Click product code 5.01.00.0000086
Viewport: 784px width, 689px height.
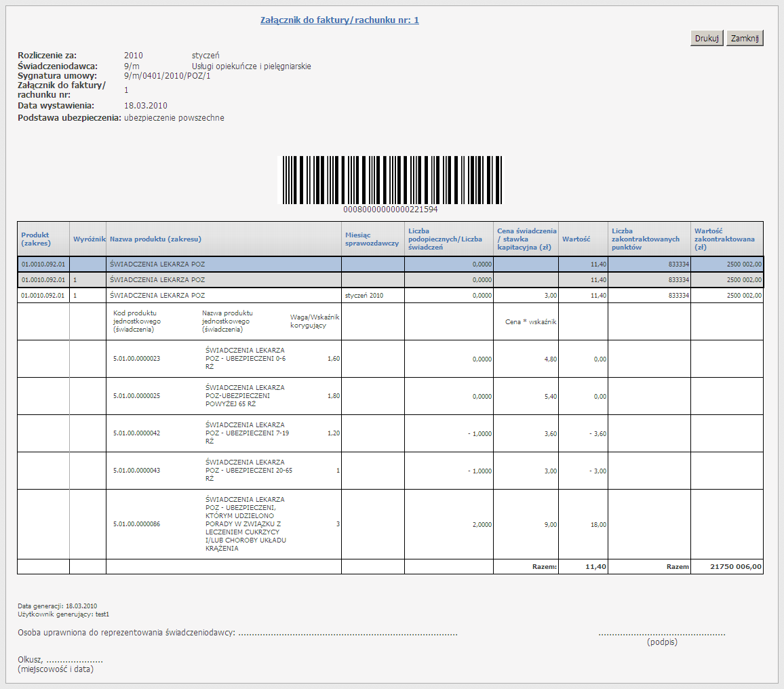point(137,524)
